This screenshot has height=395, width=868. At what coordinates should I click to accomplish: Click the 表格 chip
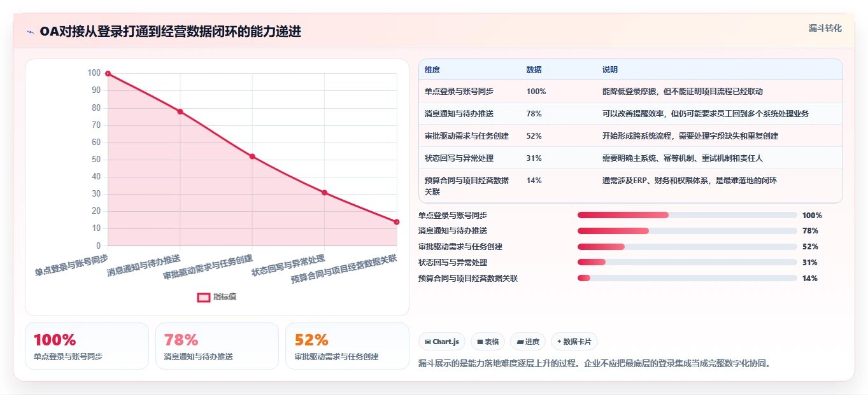(488, 342)
